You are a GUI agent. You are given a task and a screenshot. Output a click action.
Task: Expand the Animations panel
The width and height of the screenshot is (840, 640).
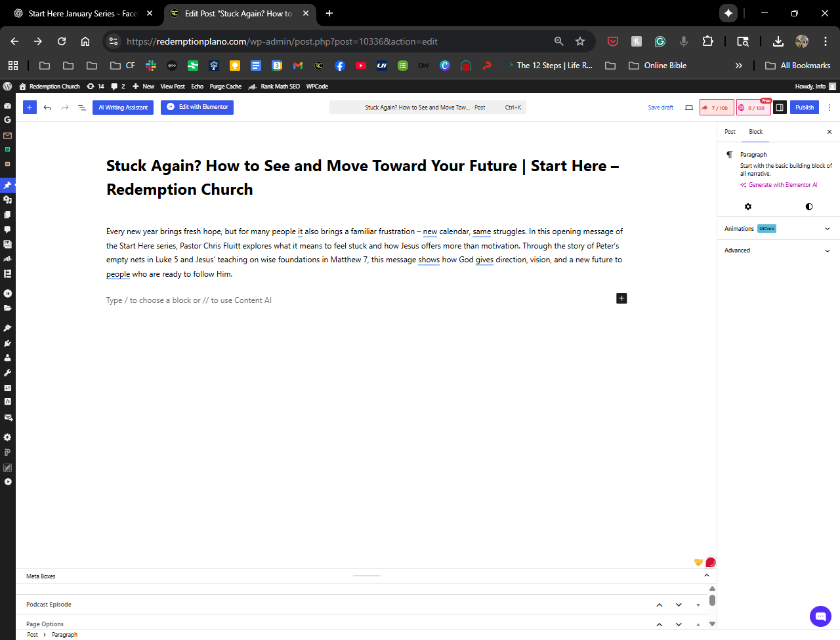point(827,229)
